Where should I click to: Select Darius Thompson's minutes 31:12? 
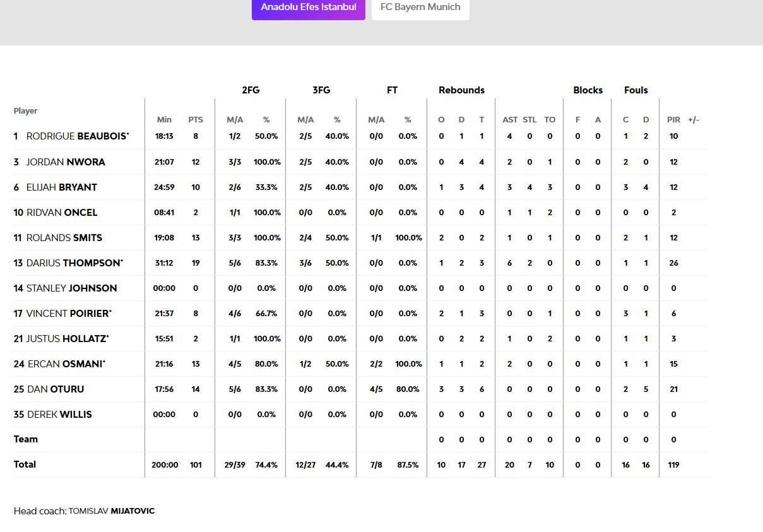pyautogui.click(x=164, y=263)
